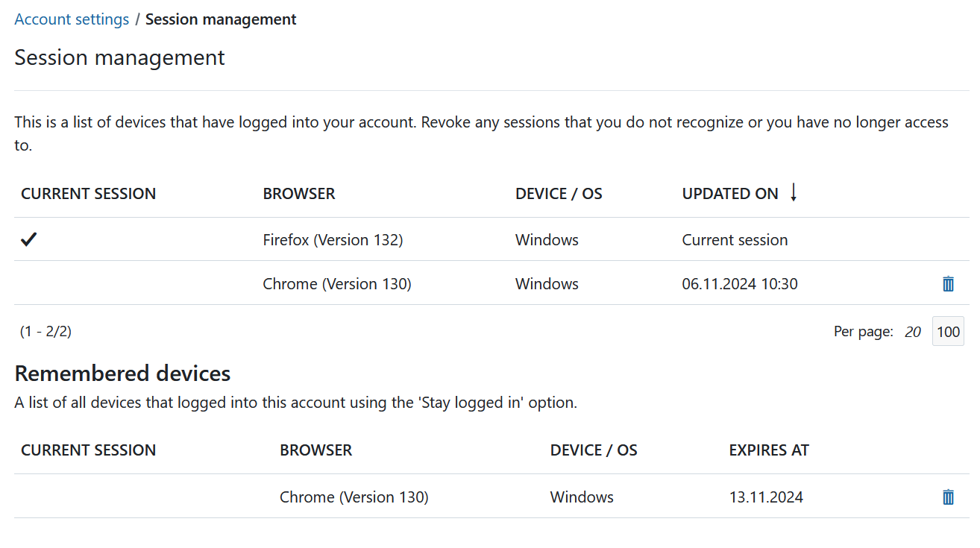Click the Session management breadcrumb entry
The height and width of the screenshot is (548, 980).
[220, 19]
